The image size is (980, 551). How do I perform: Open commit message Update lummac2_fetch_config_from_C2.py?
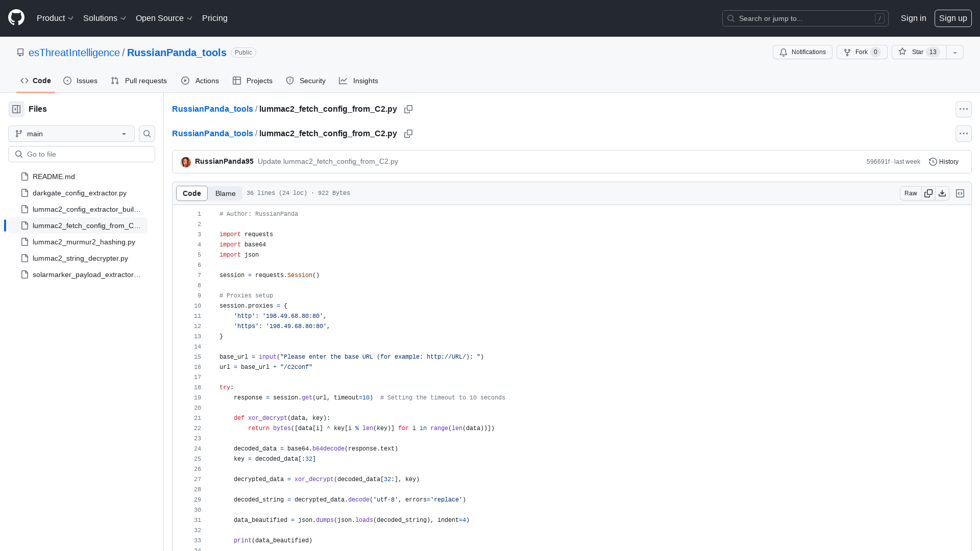point(328,161)
